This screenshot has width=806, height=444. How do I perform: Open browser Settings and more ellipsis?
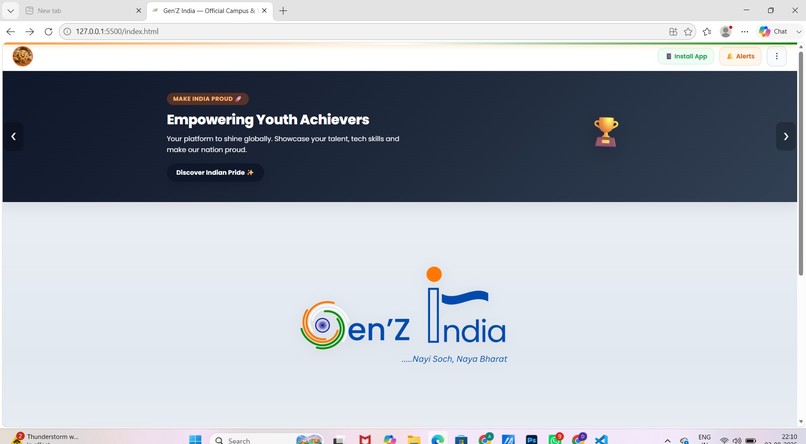[744, 32]
